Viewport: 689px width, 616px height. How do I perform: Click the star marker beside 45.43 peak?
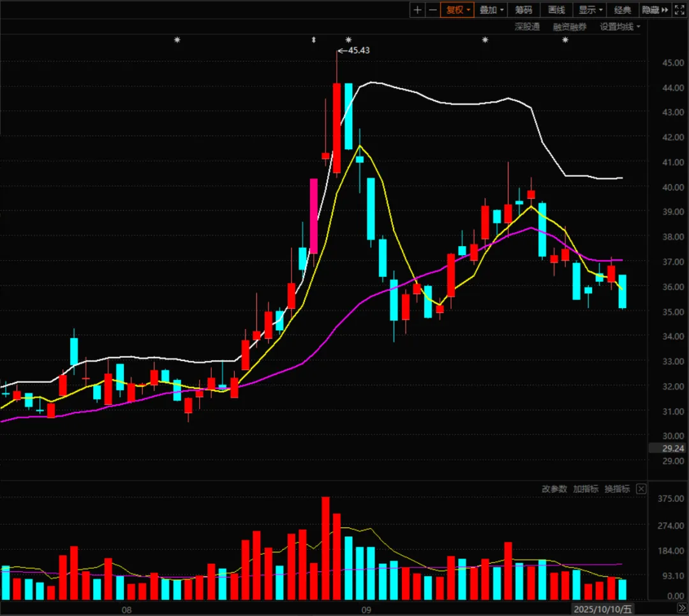coord(348,40)
